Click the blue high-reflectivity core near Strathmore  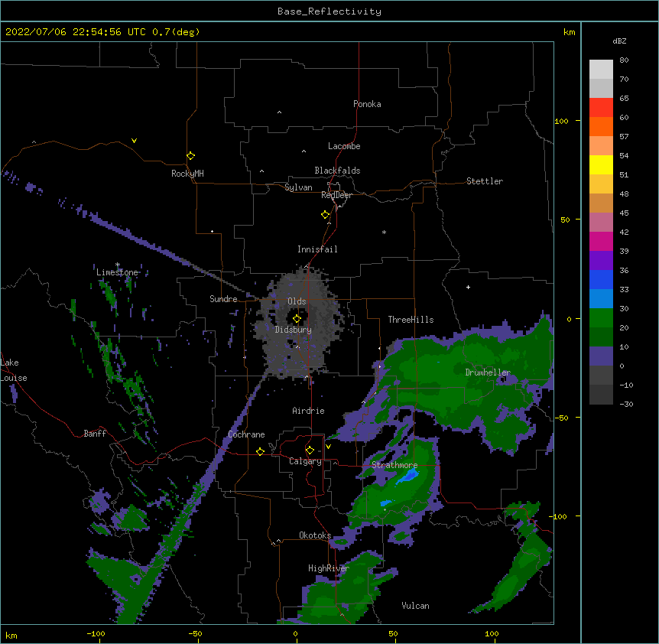(407, 476)
